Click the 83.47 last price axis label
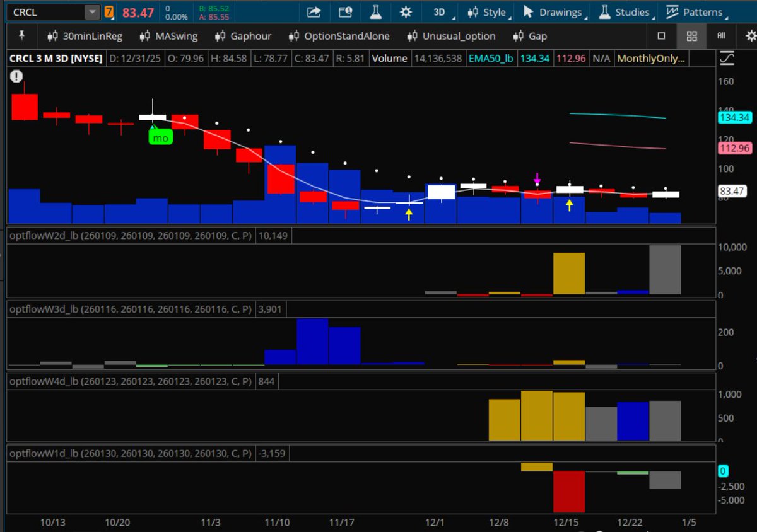Image resolution: width=757 pixels, height=532 pixels. (733, 191)
